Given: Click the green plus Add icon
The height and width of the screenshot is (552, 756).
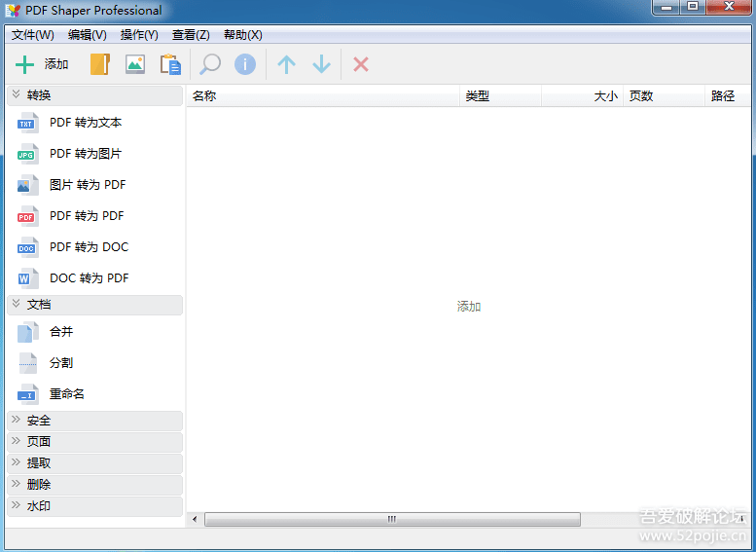Looking at the screenshot, I should [x=24, y=64].
